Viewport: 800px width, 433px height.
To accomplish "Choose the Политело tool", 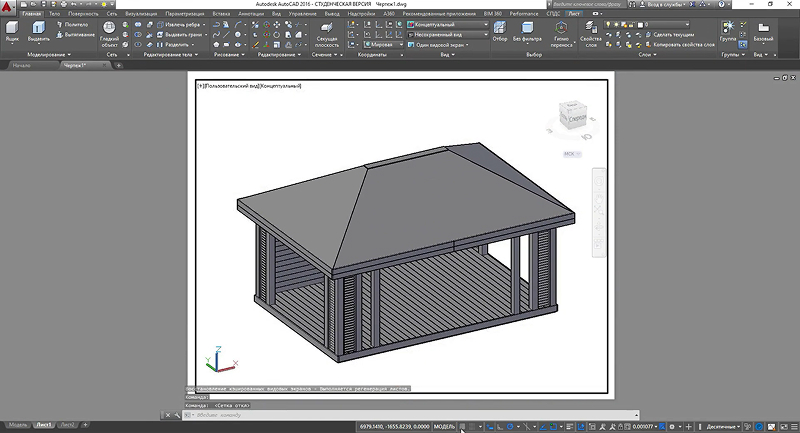I will (72, 24).
